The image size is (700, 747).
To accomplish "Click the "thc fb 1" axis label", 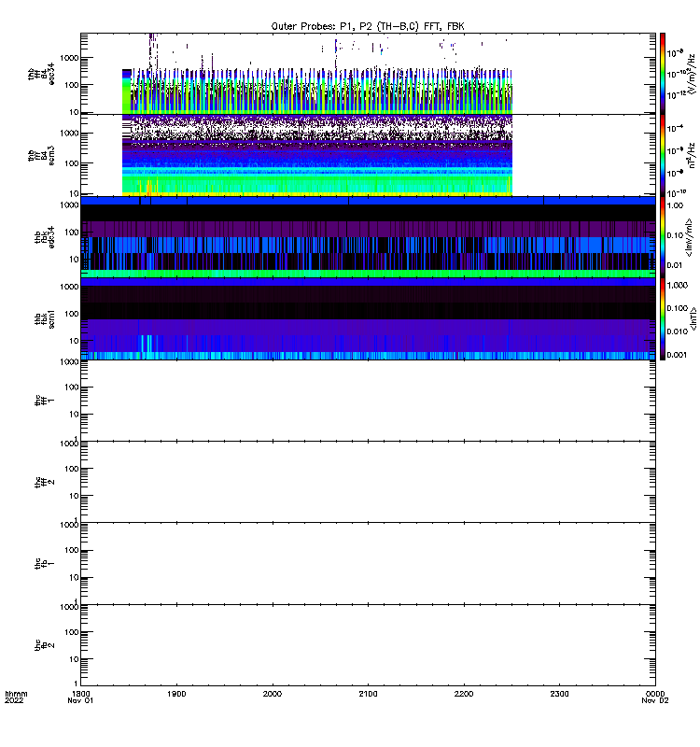I will click(45, 564).
